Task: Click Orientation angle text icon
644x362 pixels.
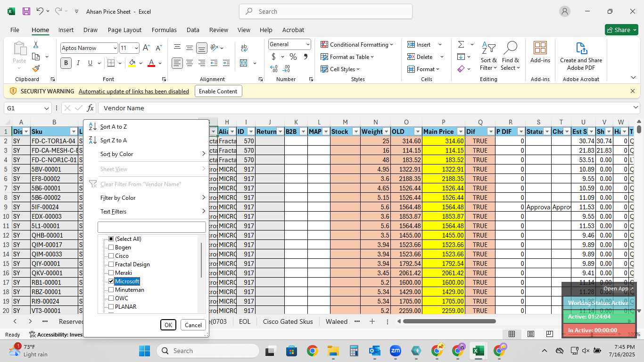Action: (215, 48)
